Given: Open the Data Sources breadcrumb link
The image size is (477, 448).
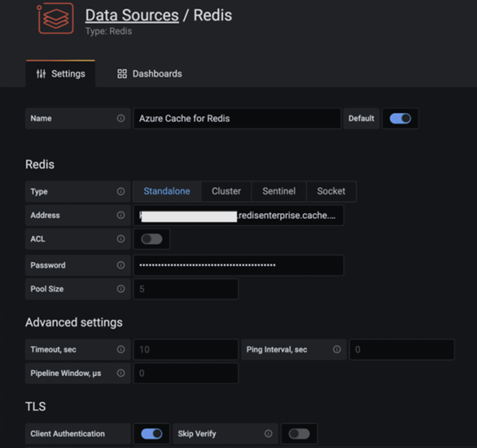Looking at the screenshot, I should tap(132, 15).
